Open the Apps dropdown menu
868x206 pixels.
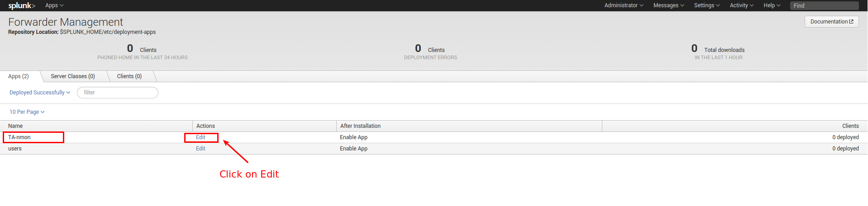point(54,5)
